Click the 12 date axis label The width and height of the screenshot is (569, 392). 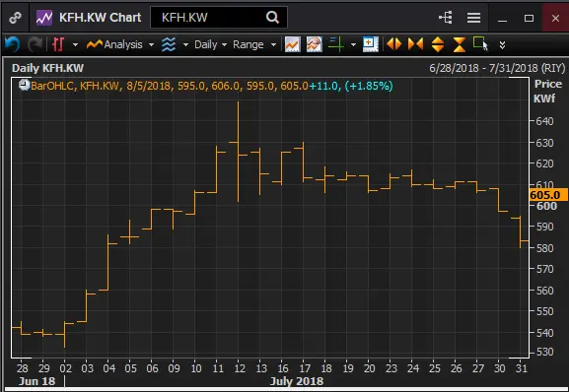point(240,368)
